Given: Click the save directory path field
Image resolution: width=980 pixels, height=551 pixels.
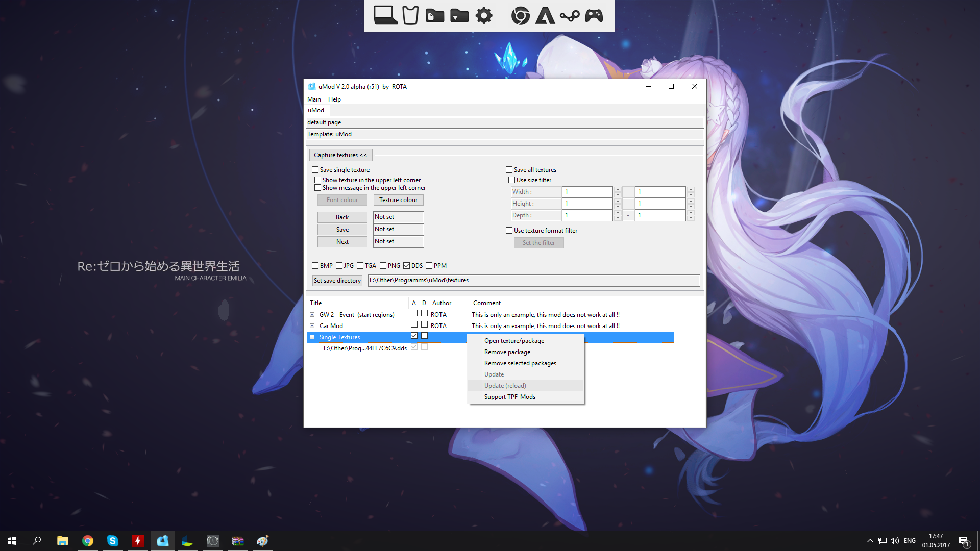Looking at the screenshot, I should pyautogui.click(x=533, y=280).
